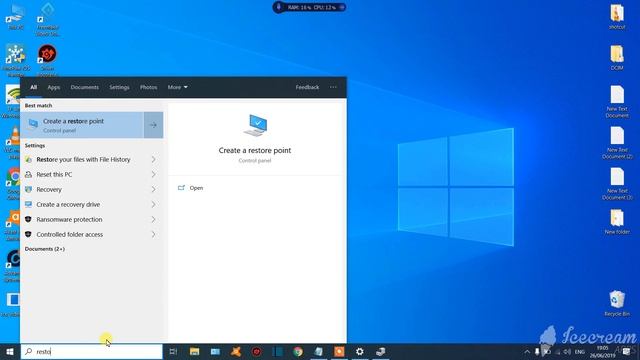Screen dimensions: 640x360
Task: Click the microphone icon on RAM/CPU widget
Action: [279, 7]
